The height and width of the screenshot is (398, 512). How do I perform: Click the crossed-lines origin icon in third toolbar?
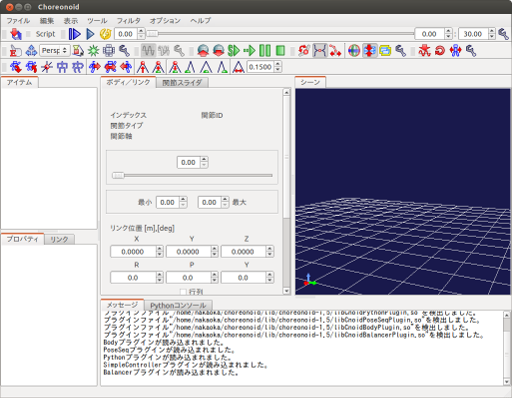pos(47,67)
